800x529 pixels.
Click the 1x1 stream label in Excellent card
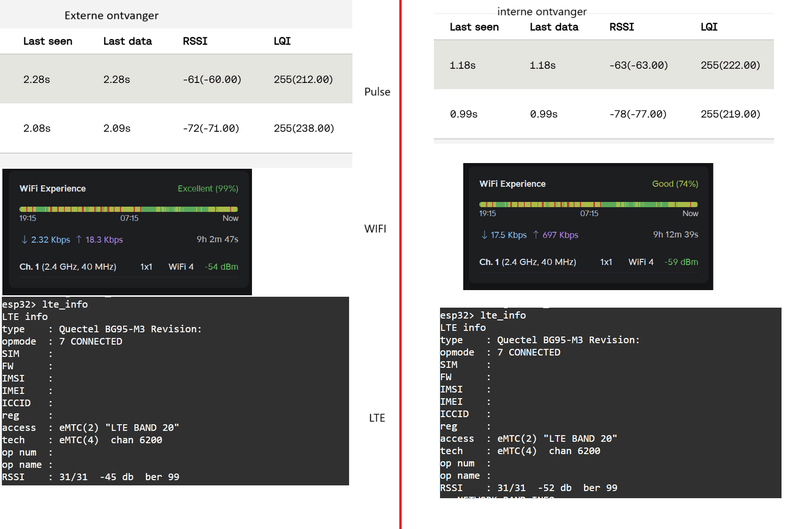(146, 267)
